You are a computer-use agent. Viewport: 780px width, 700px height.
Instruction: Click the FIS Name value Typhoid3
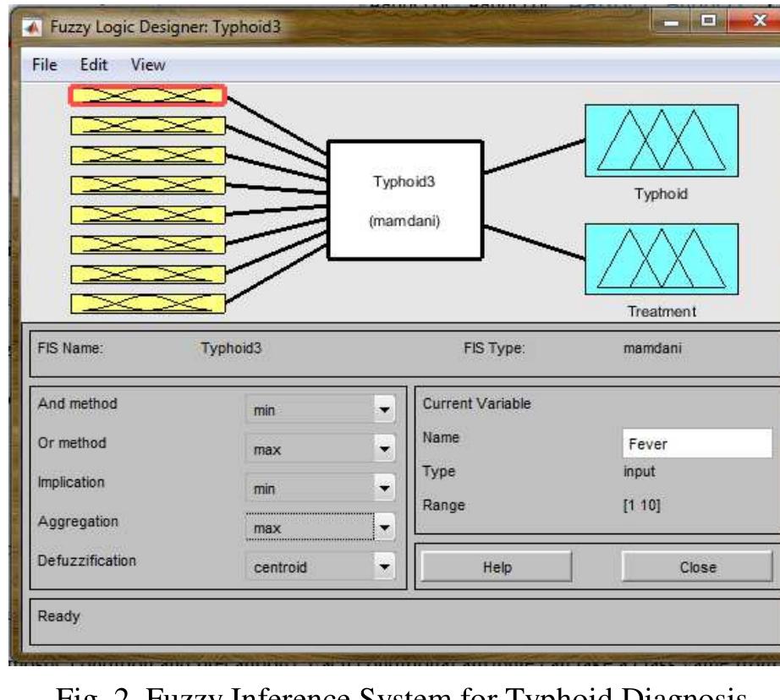(x=231, y=348)
